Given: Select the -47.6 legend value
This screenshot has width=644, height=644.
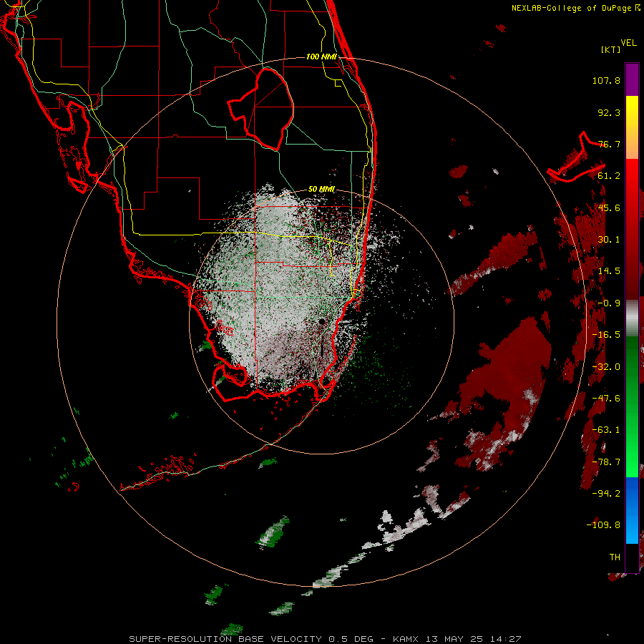Looking at the screenshot, I should (606, 399).
